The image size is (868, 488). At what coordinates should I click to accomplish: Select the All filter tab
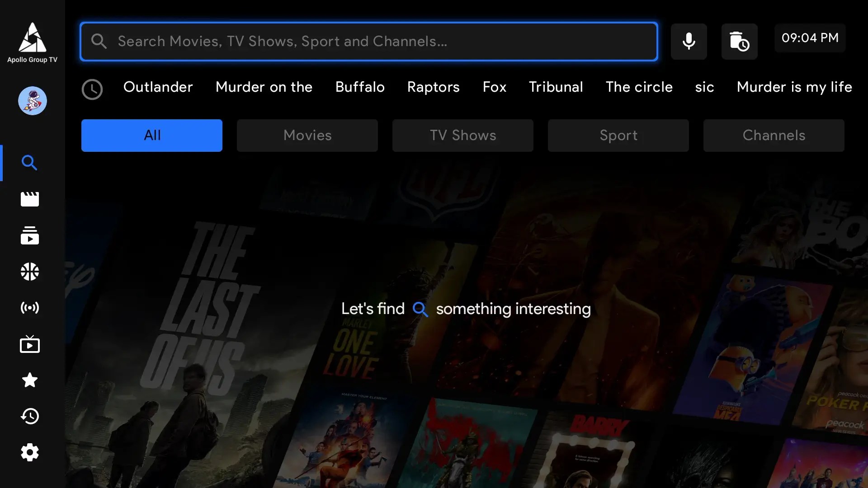(x=152, y=136)
